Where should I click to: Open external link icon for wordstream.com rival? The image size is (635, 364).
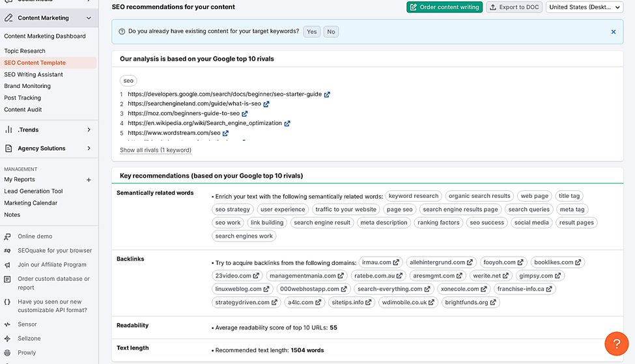(225, 133)
